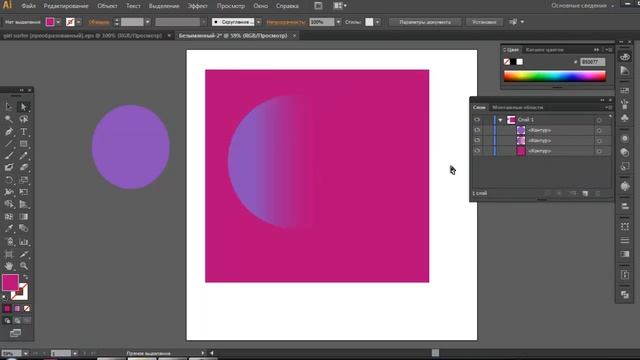
Task: Create new layer in Layers panel
Action: click(x=585, y=193)
